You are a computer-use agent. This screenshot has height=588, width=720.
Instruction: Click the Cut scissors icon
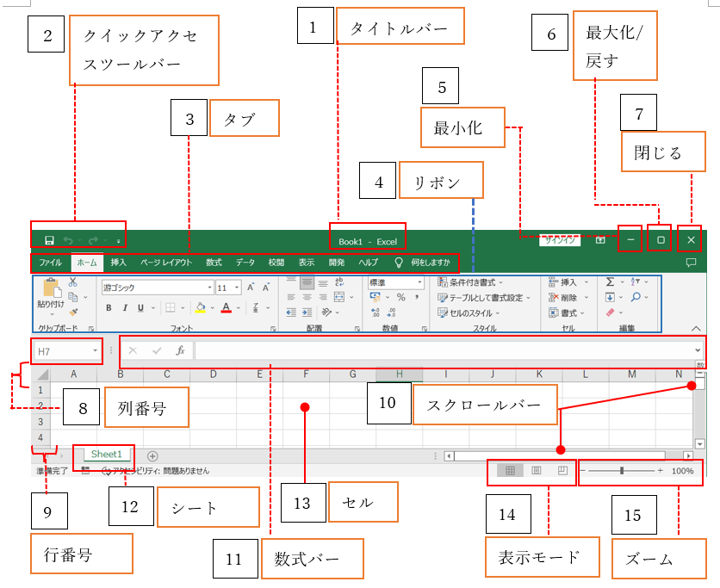click(x=73, y=282)
